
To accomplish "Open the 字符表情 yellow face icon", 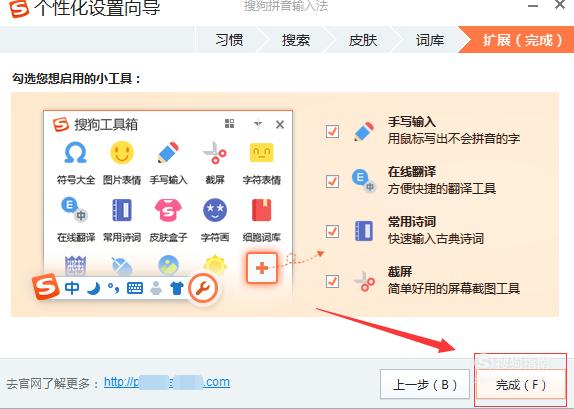I will click(x=261, y=152).
